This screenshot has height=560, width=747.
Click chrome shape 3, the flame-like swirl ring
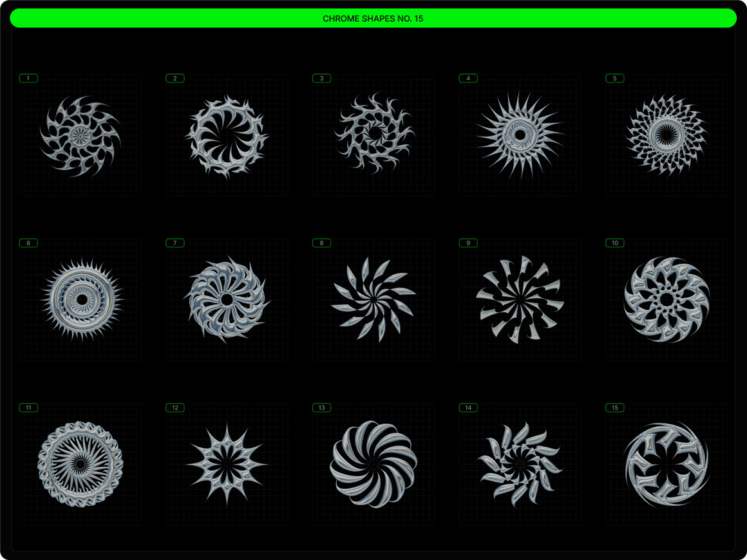[x=373, y=134]
